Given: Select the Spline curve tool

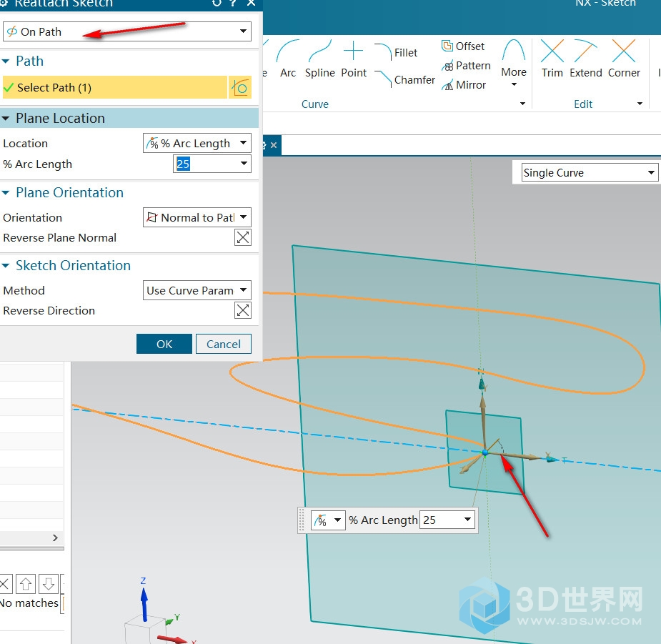Looking at the screenshot, I should point(319,59).
